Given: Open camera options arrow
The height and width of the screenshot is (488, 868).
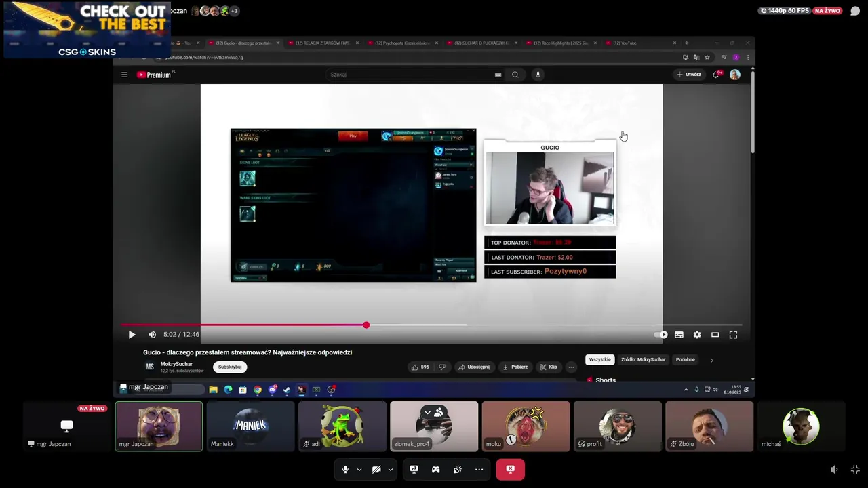Looking at the screenshot, I should pos(390,469).
